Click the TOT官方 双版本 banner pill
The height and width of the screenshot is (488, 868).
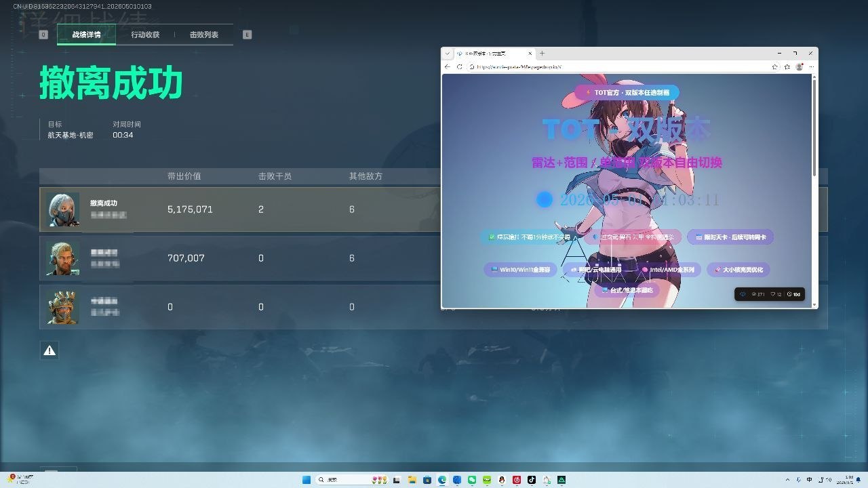(x=627, y=92)
